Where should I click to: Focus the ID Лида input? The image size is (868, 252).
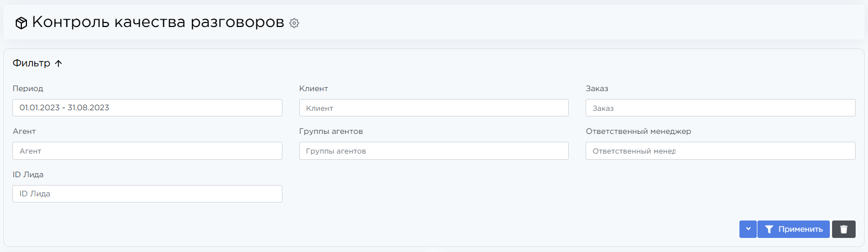[x=147, y=193]
